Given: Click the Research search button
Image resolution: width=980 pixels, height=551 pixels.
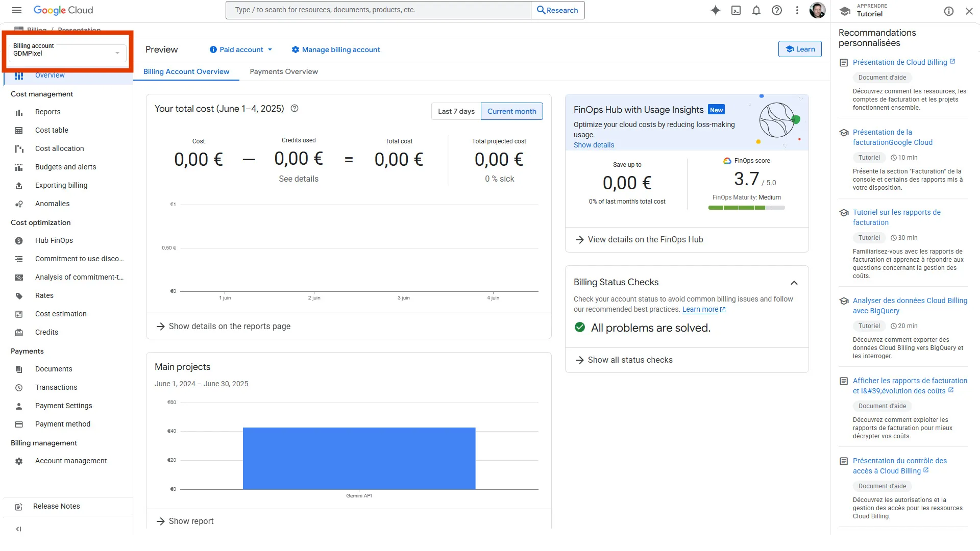Looking at the screenshot, I should pos(557,10).
